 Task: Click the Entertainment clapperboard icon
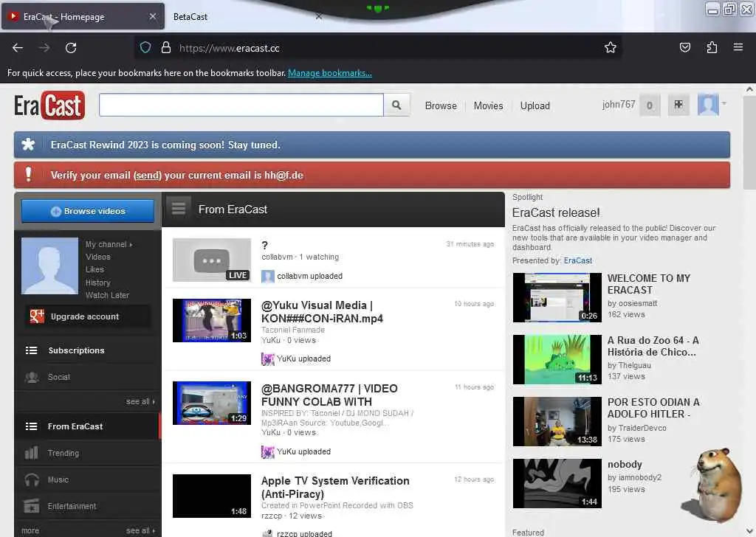tap(31, 506)
